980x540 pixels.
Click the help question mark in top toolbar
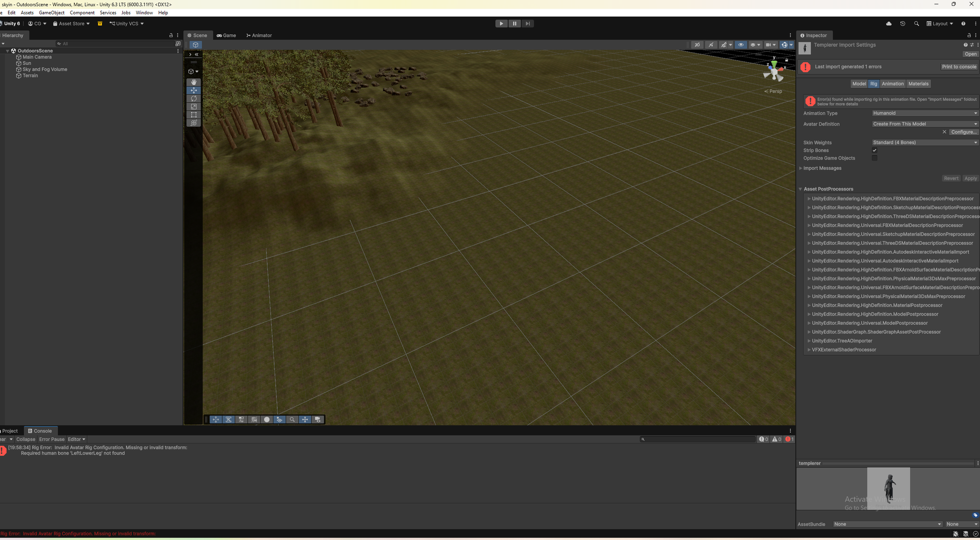pos(963,24)
